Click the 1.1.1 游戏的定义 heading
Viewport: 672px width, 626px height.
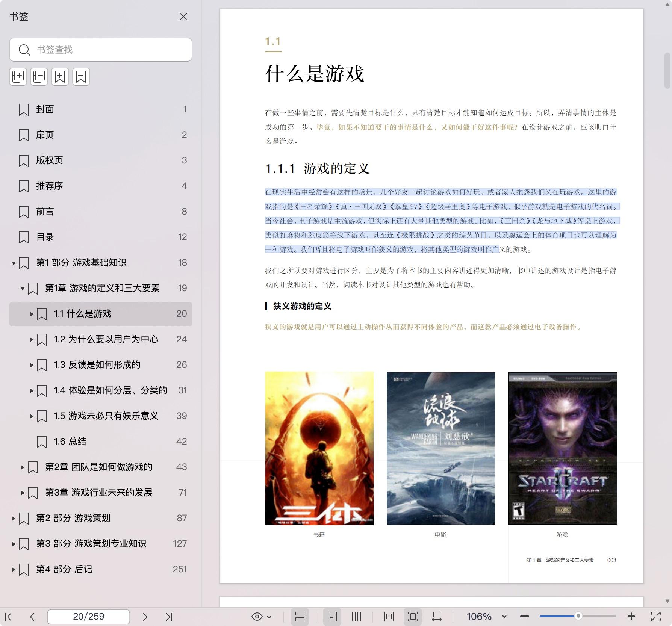point(317,168)
